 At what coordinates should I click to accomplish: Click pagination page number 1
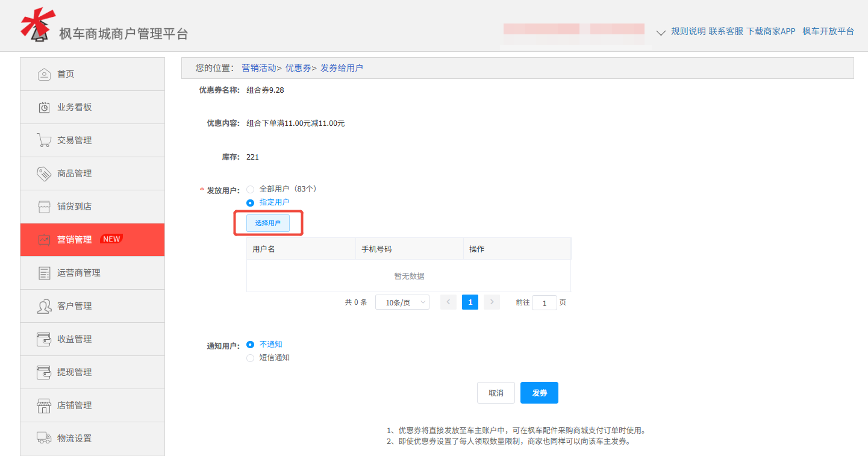pos(470,302)
